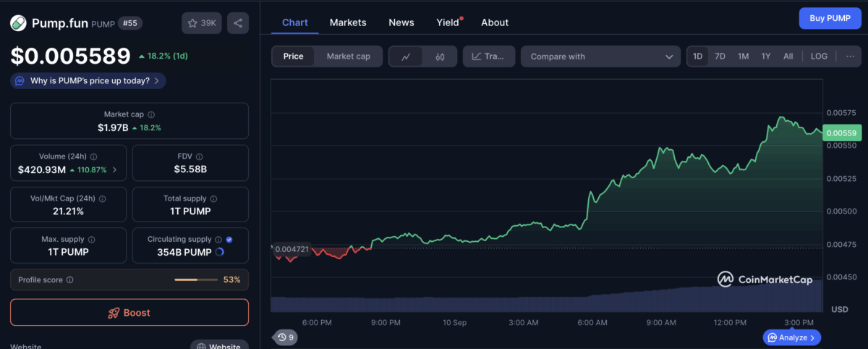Open the Chart tab
Viewport: 868px width, 349px height.
[295, 22]
